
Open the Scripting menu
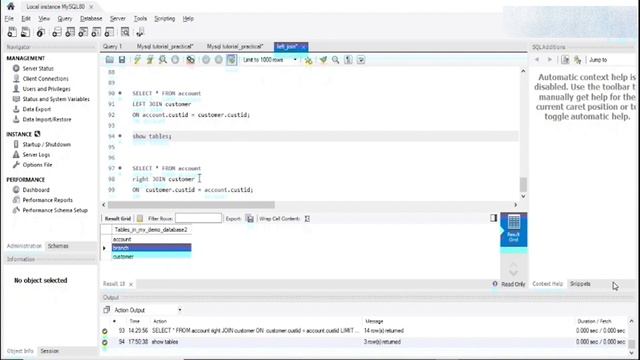pos(164,19)
